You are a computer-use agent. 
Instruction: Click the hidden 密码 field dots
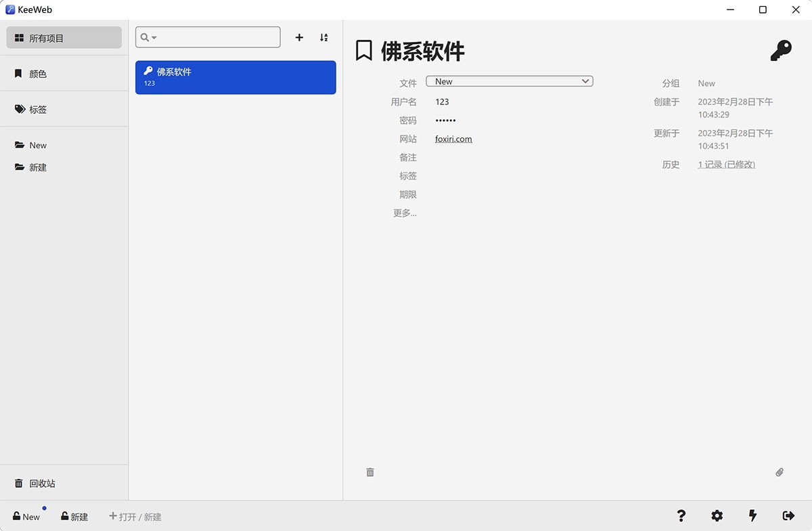[445, 121]
